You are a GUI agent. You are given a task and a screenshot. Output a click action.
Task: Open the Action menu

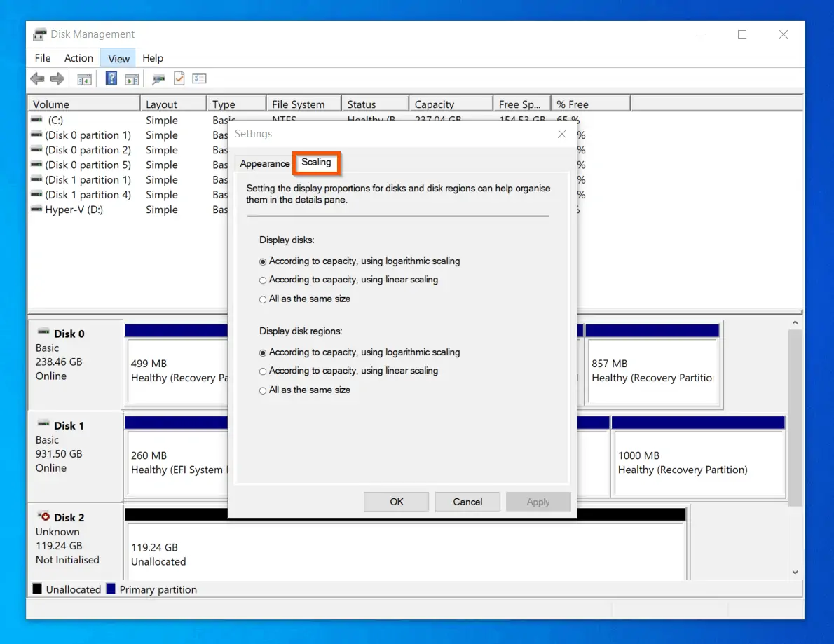pyautogui.click(x=78, y=58)
